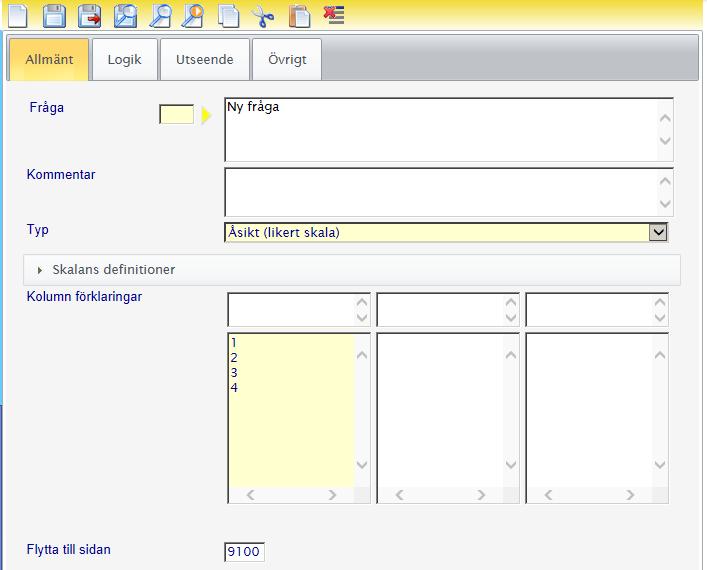
Task: Click the Flytta till sidan label
Action: 69,550
